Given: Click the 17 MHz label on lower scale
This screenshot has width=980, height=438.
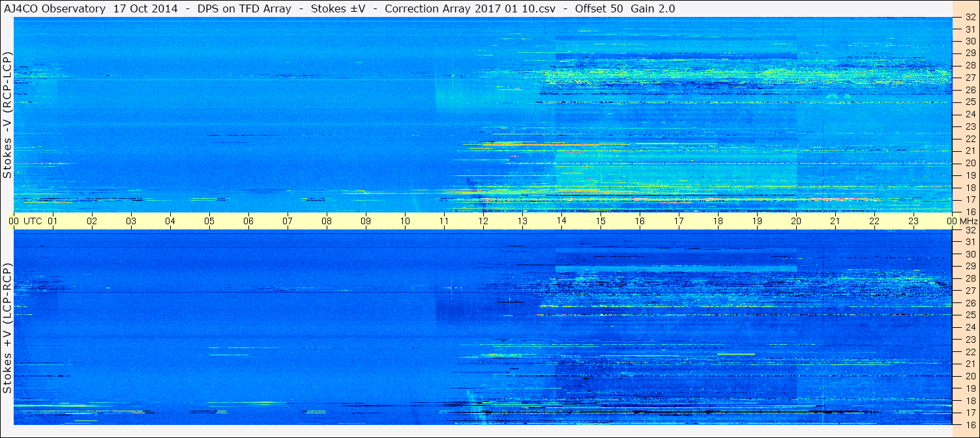Looking at the screenshot, I should [970, 413].
